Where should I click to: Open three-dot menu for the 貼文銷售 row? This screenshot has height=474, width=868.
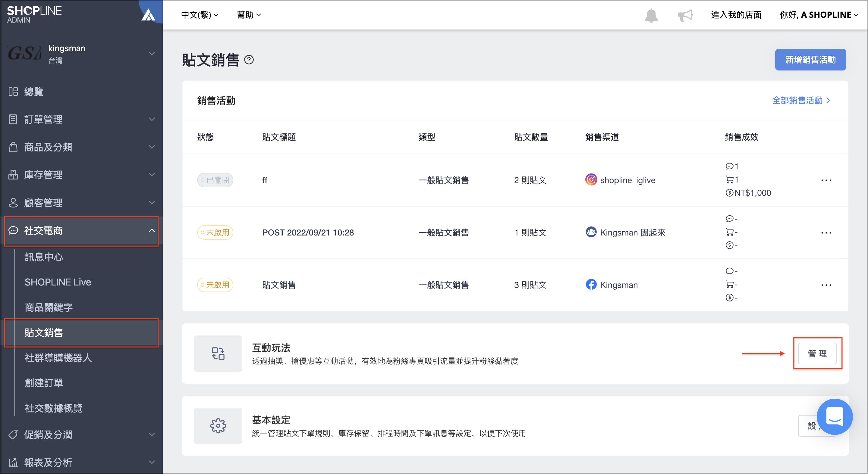coord(826,285)
